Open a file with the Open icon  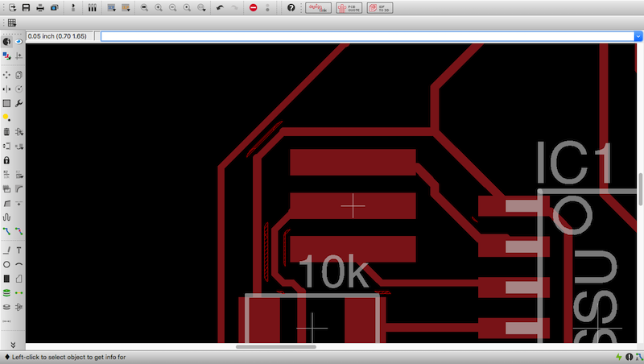pos(12,8)
